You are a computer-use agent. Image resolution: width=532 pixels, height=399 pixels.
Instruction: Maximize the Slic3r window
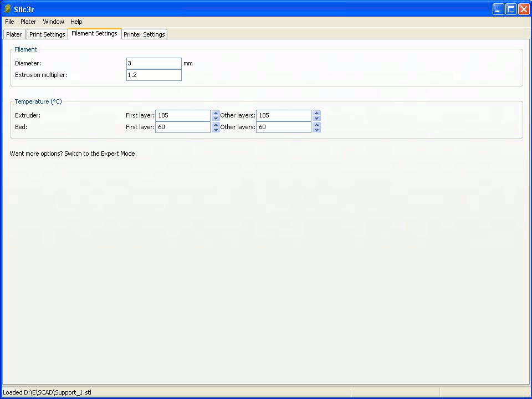coord(510,9)
